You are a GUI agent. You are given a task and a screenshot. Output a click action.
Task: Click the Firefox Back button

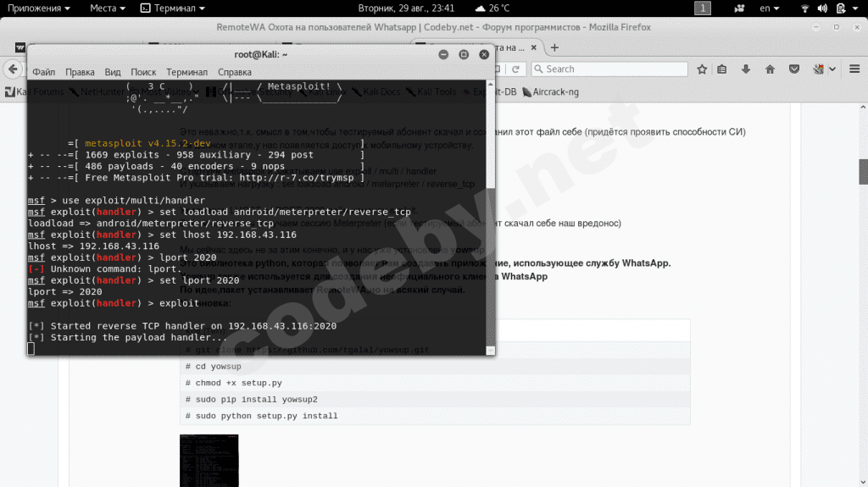pos(13,69)
